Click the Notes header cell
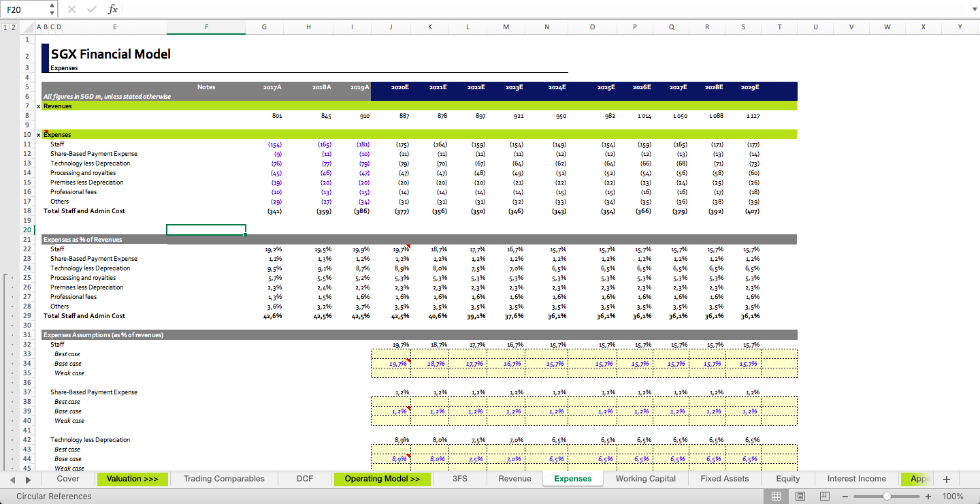Screen dimensions: 980x504 (x=206, y=87)
